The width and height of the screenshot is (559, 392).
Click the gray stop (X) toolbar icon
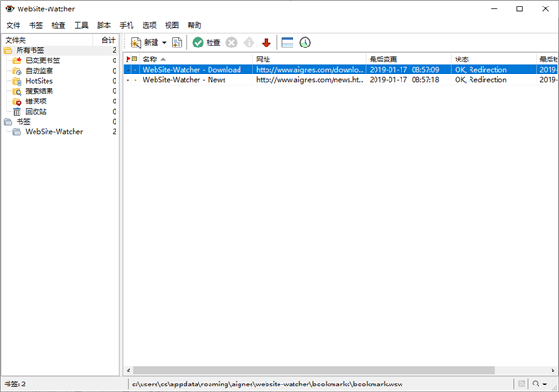(231, 43)
